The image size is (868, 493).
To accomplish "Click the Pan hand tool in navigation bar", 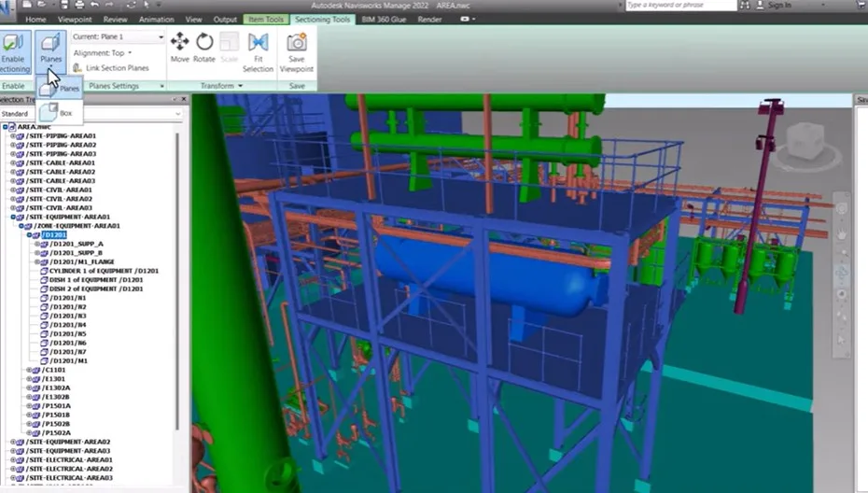I will (842, 235).
